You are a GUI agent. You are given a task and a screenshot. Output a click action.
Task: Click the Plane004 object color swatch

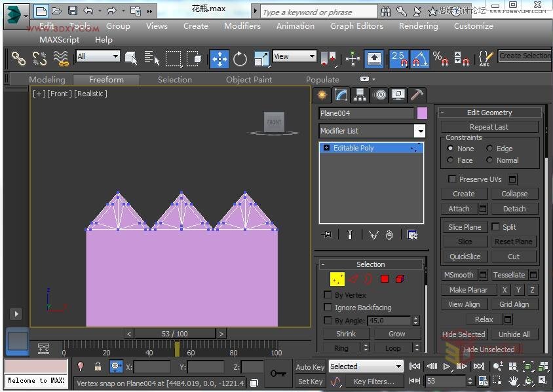[x=422, y=113]
